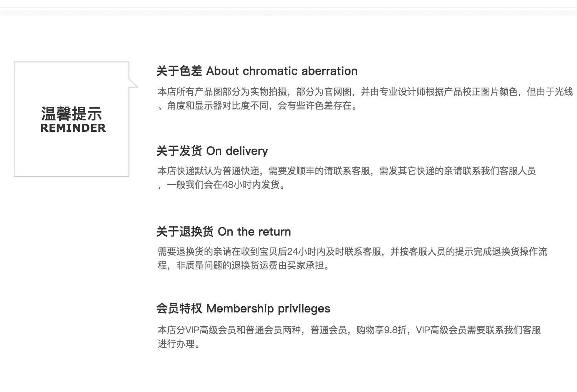Click the 关于色差 heading text

tap(179, 71)
